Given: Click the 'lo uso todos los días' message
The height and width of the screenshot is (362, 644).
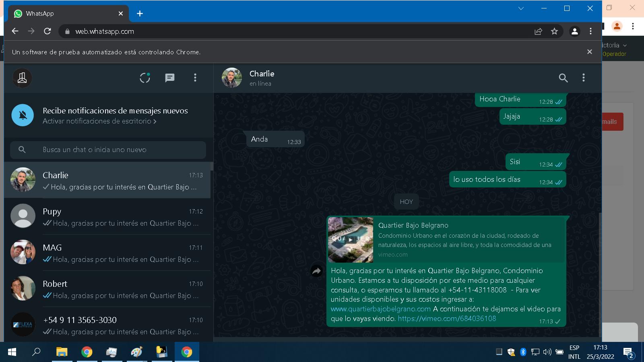Looking at the screenshot, I should pos(508,179).
